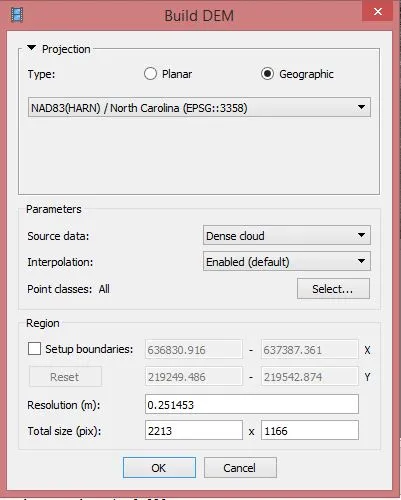Click the X maximum boundary field 637387.361
The image size is (401, 500).
point(310,350)
